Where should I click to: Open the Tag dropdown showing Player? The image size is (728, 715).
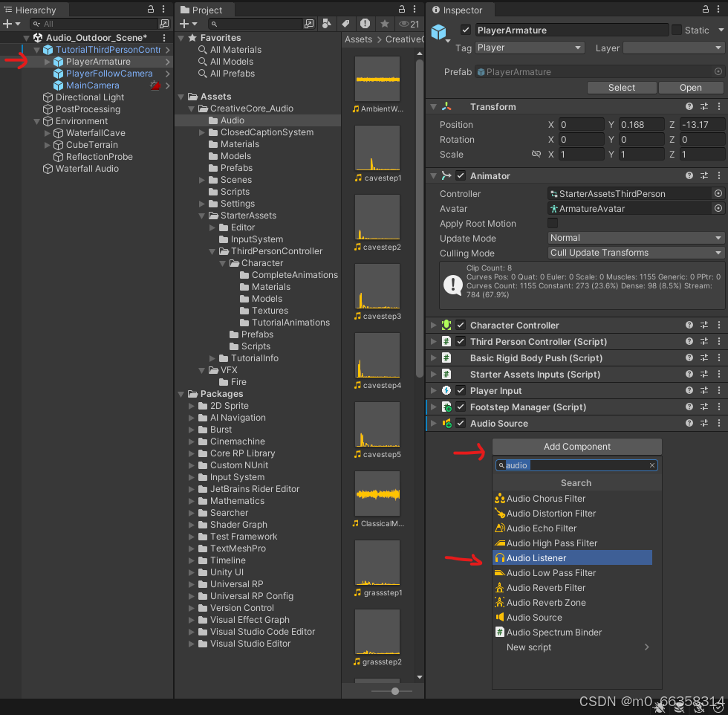pyautogui.click(x=529, y=48)
